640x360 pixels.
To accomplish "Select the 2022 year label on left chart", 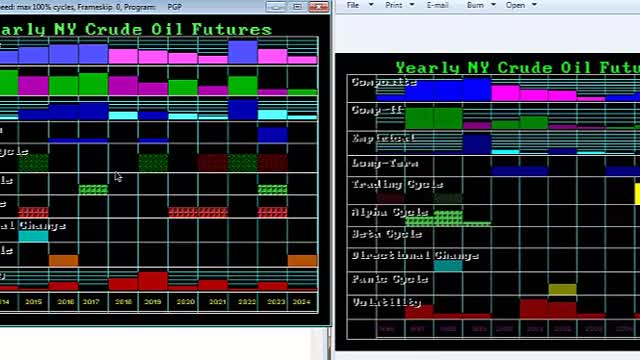I will pyautogui.click(x=247, y=302).
